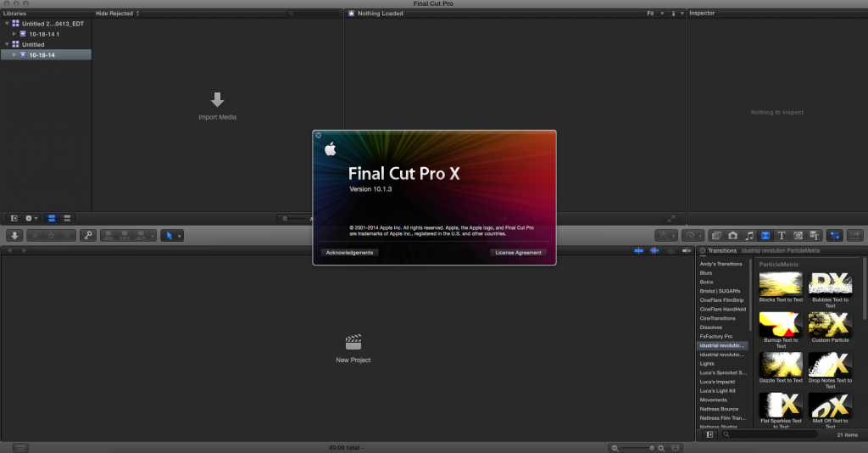Mark clip as Favorite with green star
Image resolution: width=868 pixels, height=453 pixels.
coord(35,235)
